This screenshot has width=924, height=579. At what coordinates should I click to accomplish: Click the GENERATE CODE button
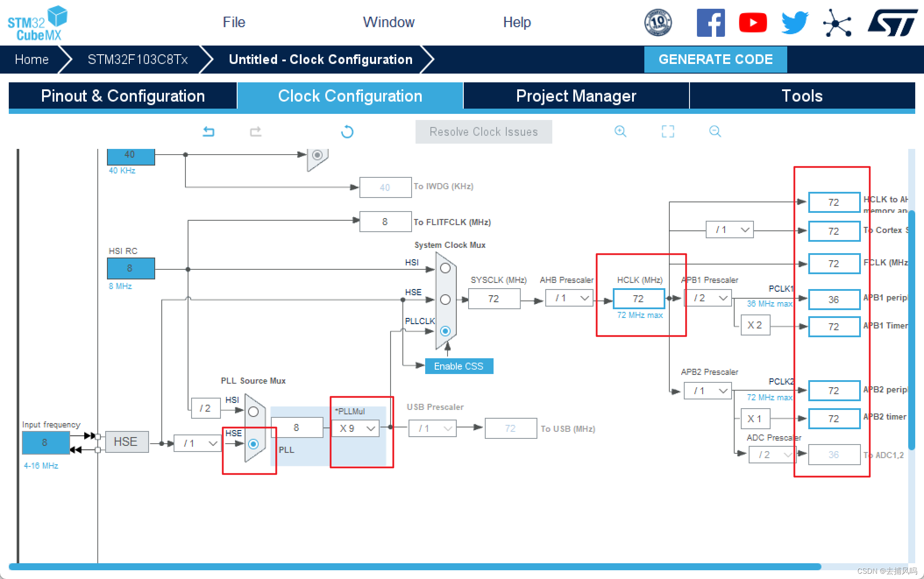715,60
